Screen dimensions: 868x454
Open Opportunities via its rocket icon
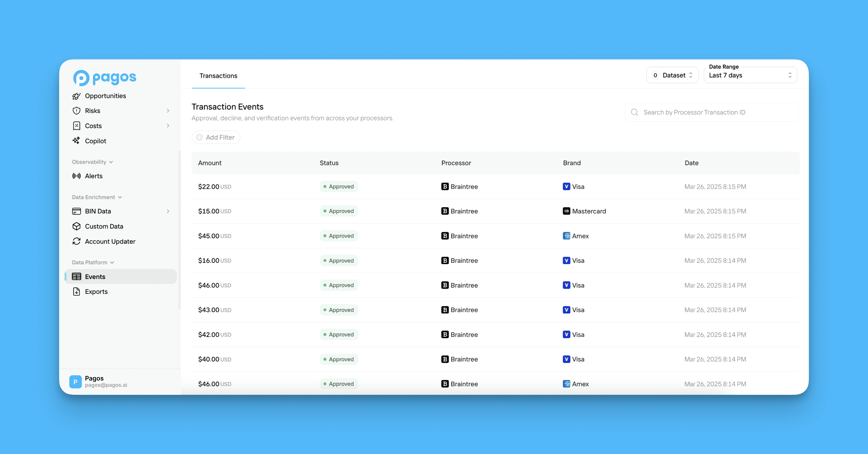click(76, 96)
